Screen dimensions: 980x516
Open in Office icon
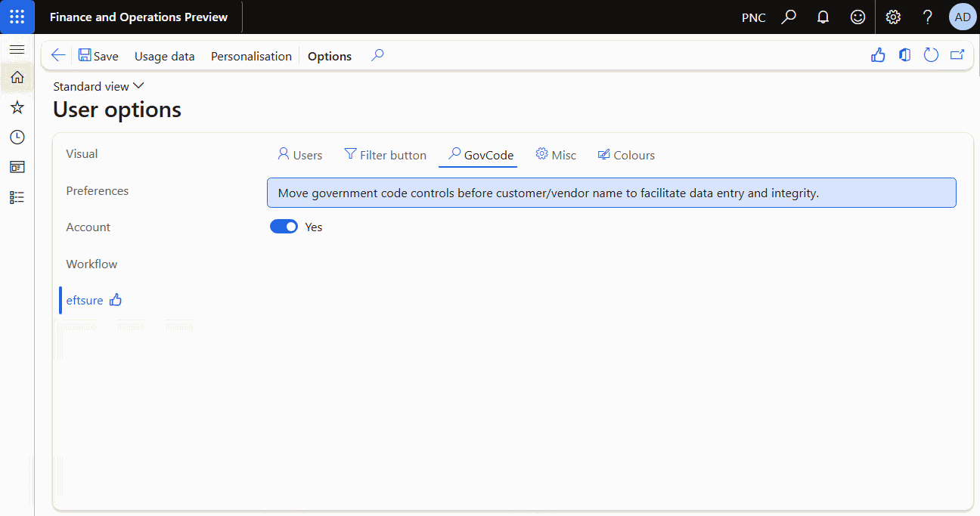905,55
